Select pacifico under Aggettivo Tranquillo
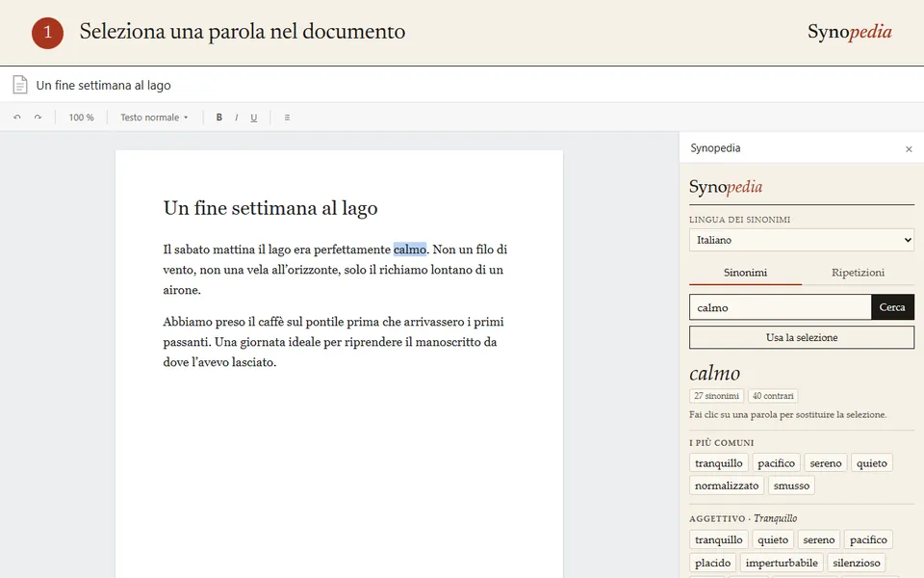Screen dimensions: 924x578 click(x=868, y=539)
